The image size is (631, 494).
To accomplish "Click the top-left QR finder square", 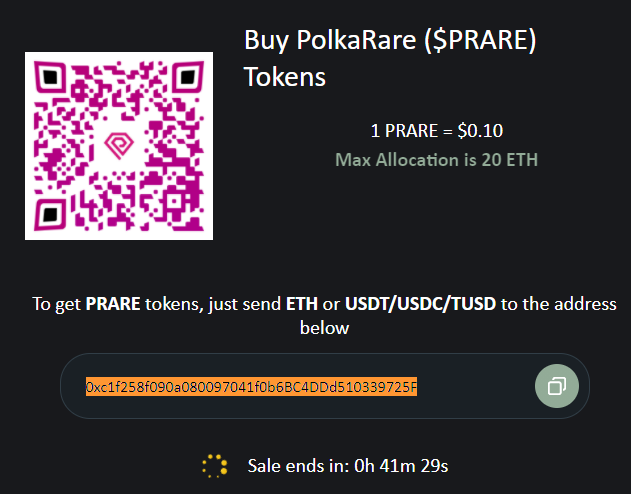I will [50, 77].
